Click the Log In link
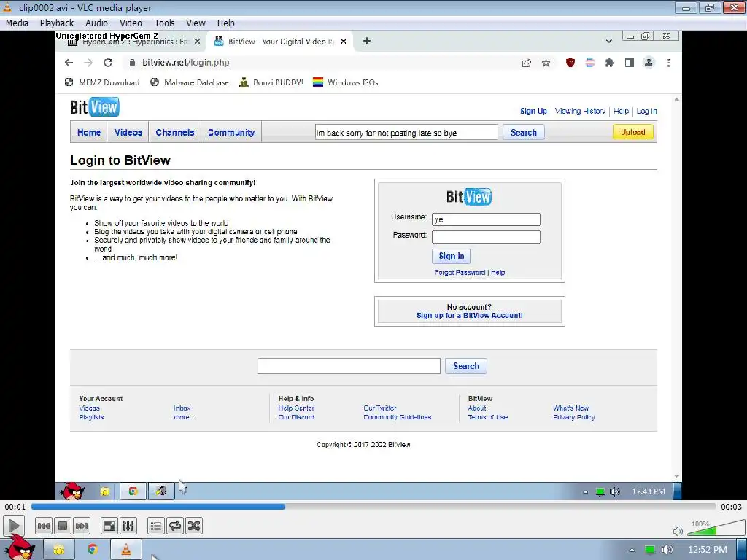747x560 pixels. pyautogui.click(x=646, y=111)
